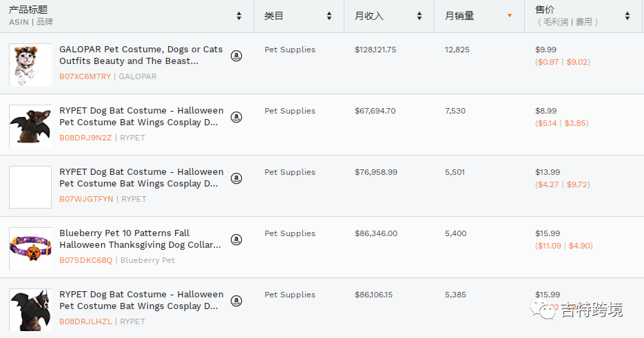The height and width of the screenshot is (338, 644).
Task: Click Amazon icon in RYPET B07WJGTFYN row
Action: click(236, 178)
